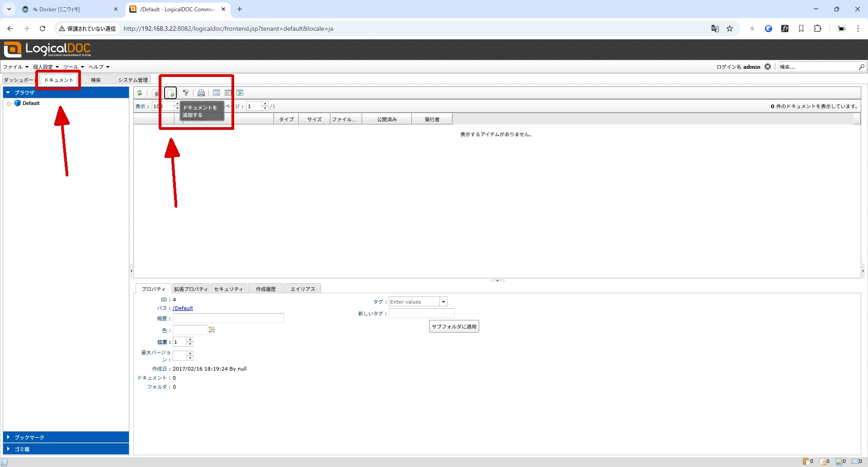
Task: Switch to gallery view icon
Action: click(228, 93)
